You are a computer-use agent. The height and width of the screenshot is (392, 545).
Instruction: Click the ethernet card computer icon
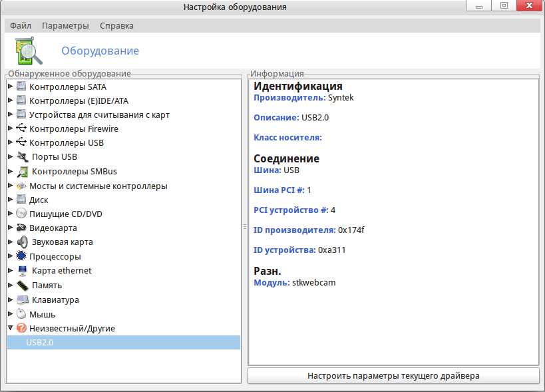(23, 271)
